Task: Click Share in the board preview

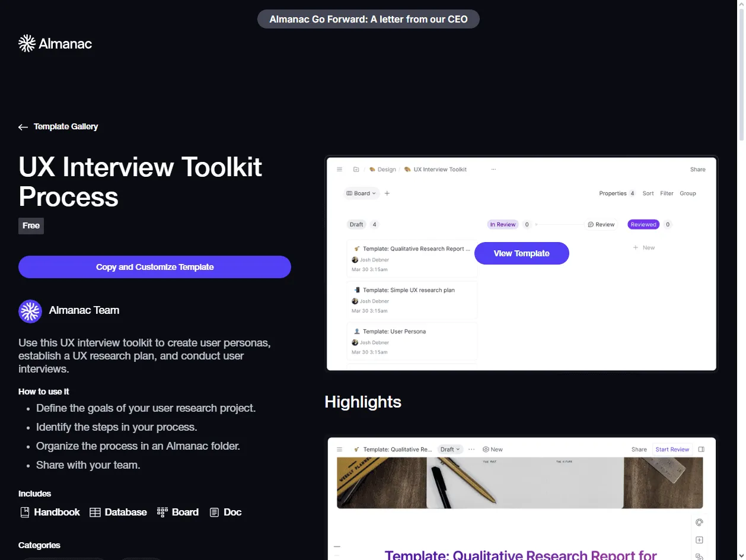Action: (698, 170)
